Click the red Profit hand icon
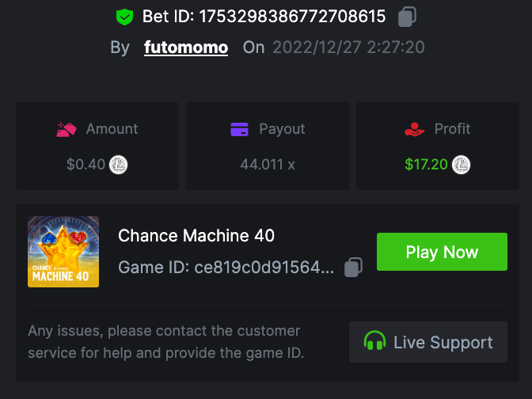 point(414,129)
